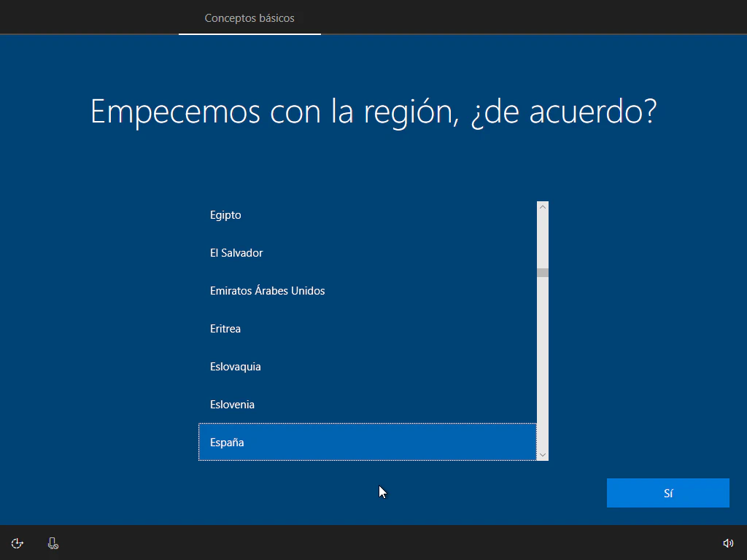Viewport: 747px width, 560px height.
Task: Toggle the Cortana microphone icon
Action: click(53, 543)
